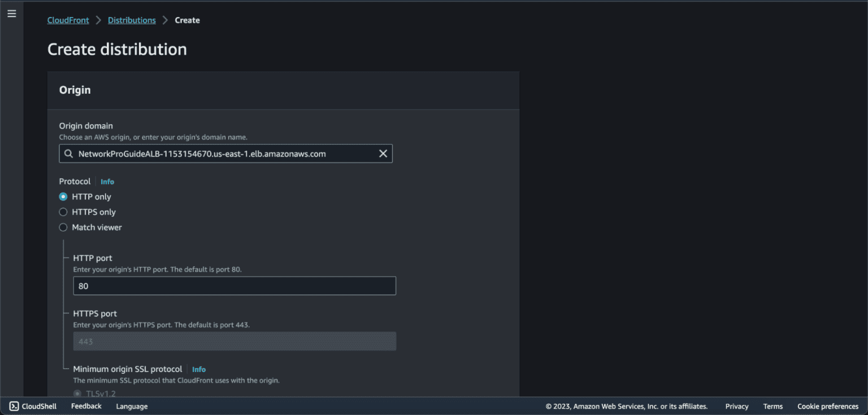Select the HTTP only protocol
Screen dimensions: 868x415
[63, 196]
